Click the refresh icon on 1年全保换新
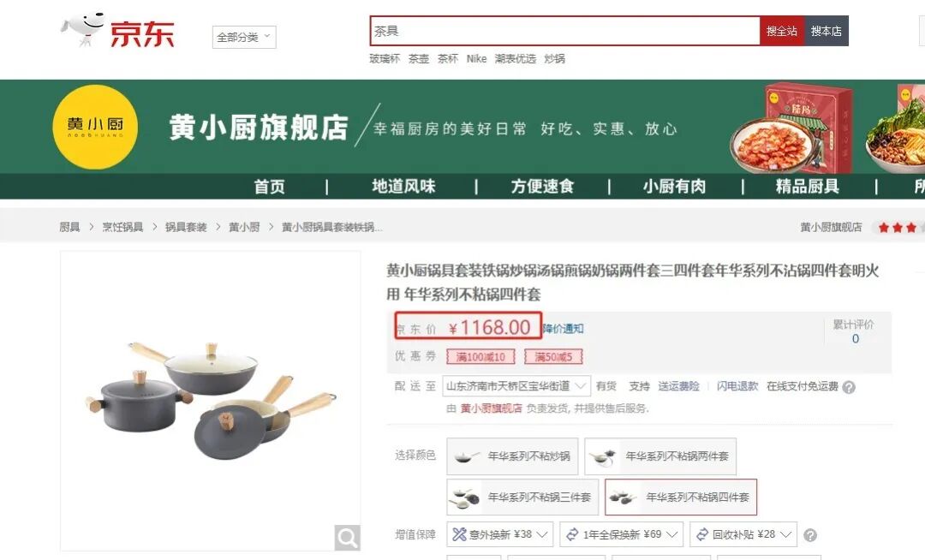925x560 pixels. (x=572, y=534)
